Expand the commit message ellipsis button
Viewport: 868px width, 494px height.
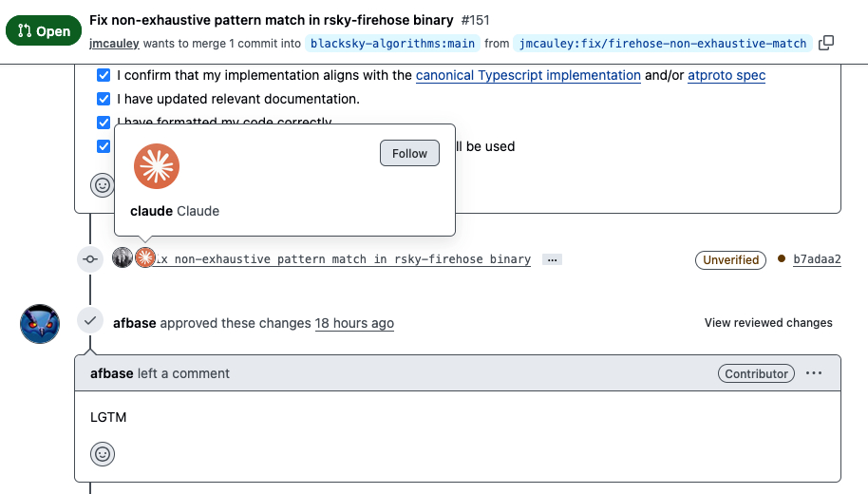(x=552, y=259)
